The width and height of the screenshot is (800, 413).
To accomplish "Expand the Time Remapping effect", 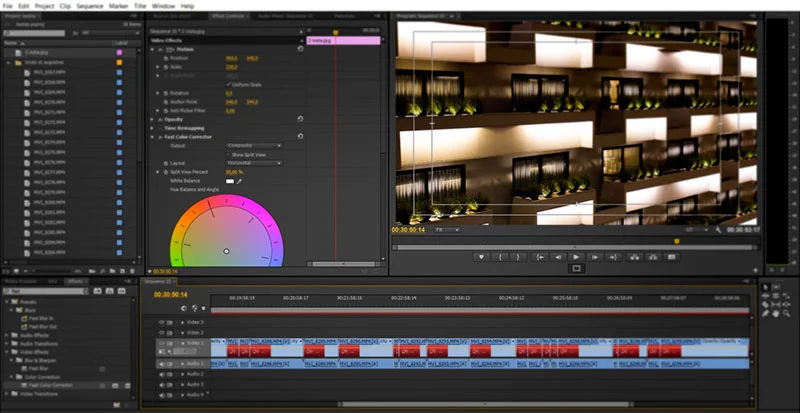I will (152, 128).
